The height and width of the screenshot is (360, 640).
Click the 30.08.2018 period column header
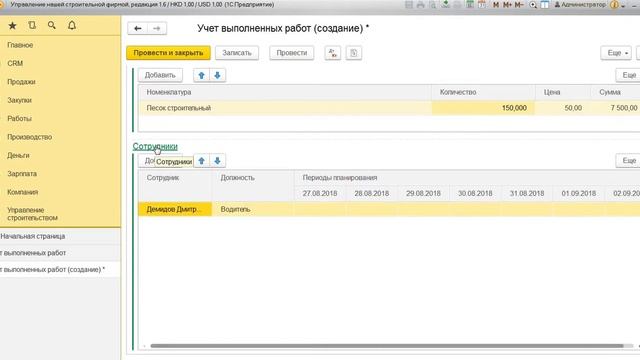475,193
